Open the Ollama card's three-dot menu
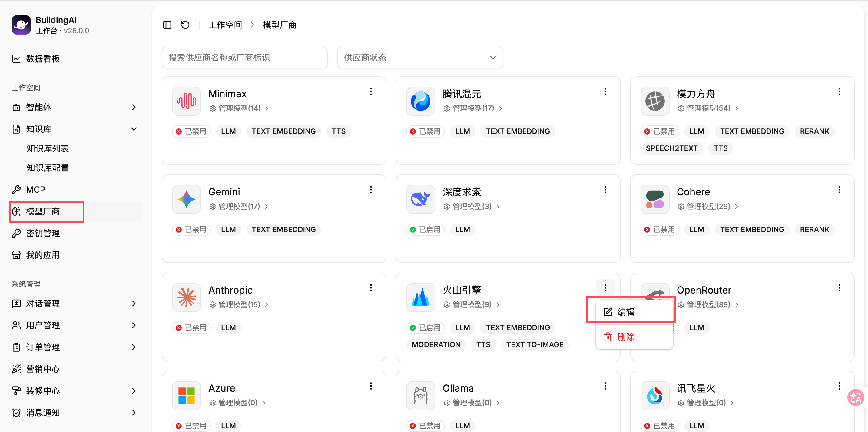The image size is (868, 432). click(x=605, y=386)
